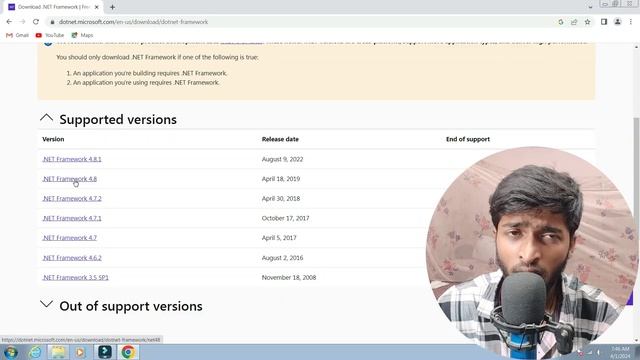This screenshot has height=360, width=640.
Task: Toggle the browser side panel
Action: (x=604, y=22)
